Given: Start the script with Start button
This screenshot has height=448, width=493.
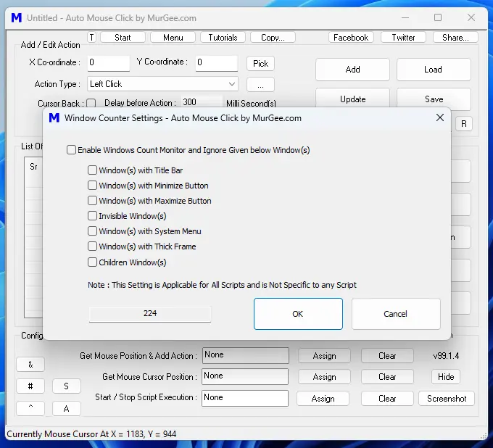Looking at the screenshot, I should tap(123, 38).
